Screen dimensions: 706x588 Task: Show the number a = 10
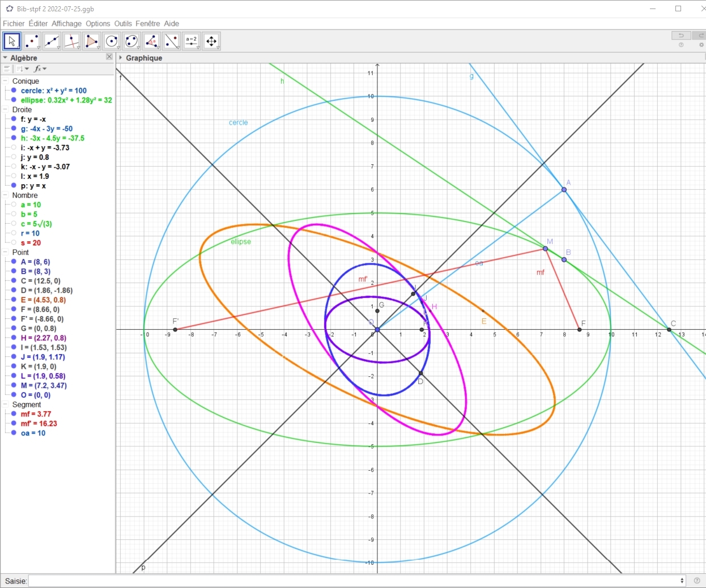(x=14, y=205)
